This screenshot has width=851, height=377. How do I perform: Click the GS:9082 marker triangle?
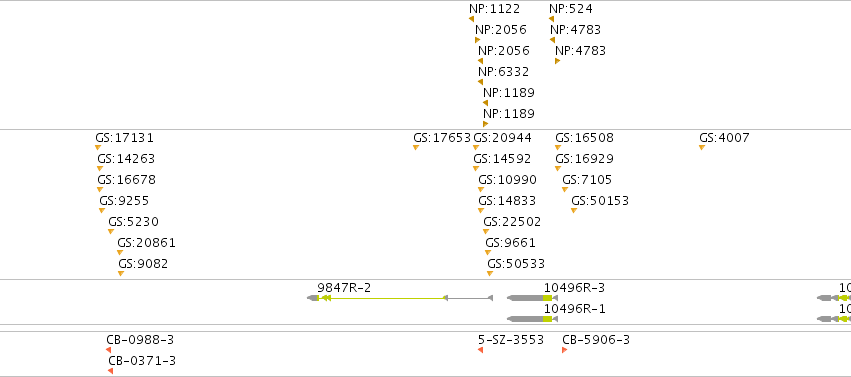121,273
